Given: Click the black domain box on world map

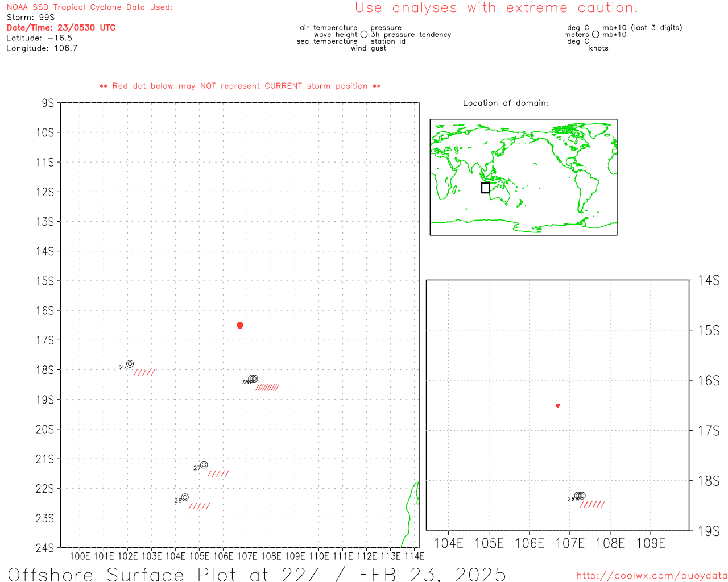Looking at the screenshot, I should pyautogui.click(x=485, y=188).
